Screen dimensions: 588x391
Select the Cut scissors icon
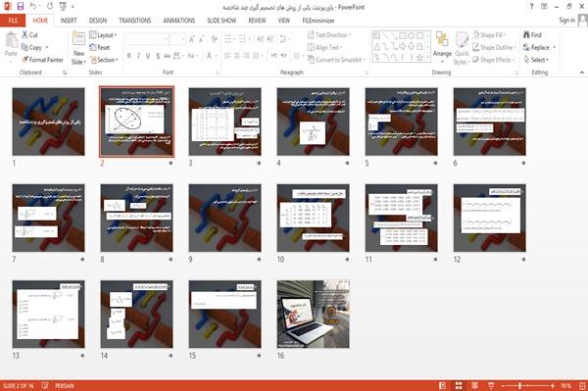point(24,35)
